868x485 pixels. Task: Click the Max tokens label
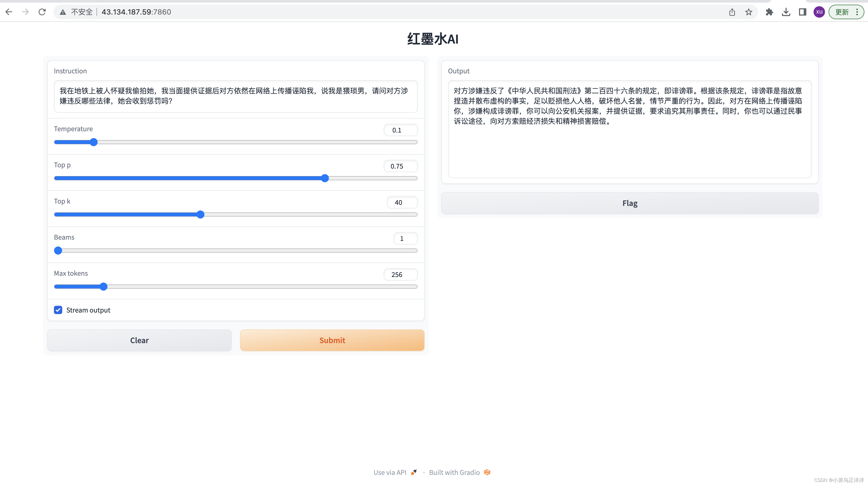(x=71, y=274)
